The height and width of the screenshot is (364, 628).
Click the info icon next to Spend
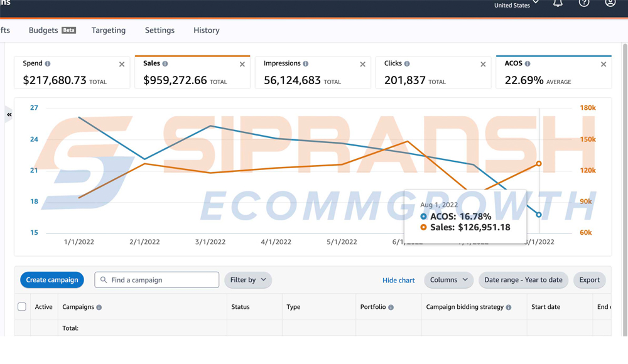pos(48,64)
